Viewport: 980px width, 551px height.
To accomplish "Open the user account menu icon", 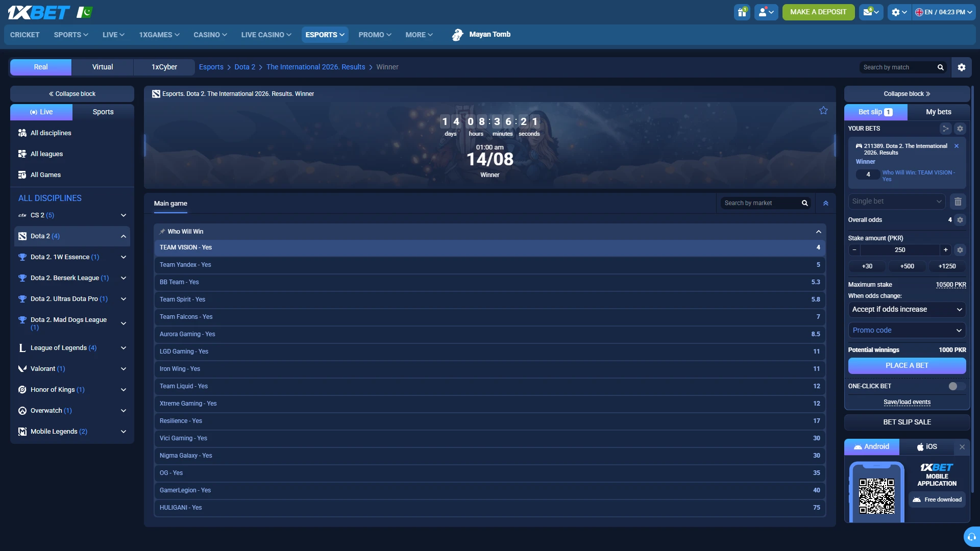I will [x=766, y=12].
